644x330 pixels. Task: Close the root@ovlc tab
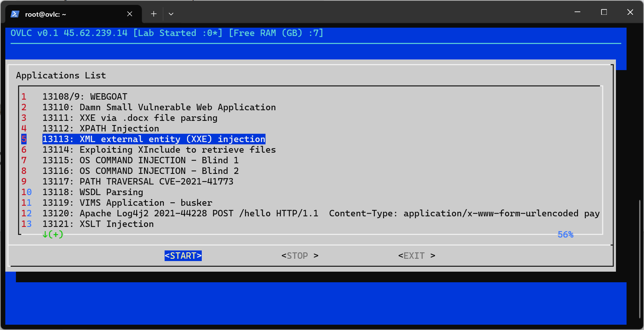(x=130, y=14)
